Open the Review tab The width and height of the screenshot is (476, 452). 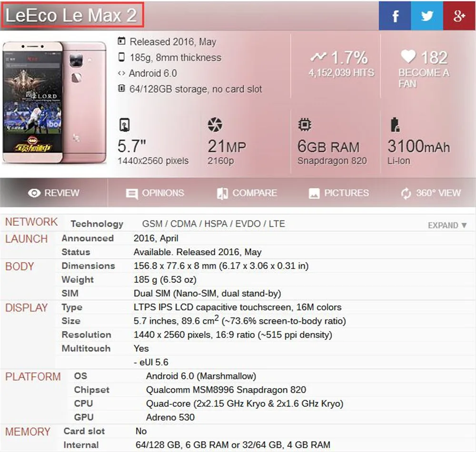coord(54,193)
